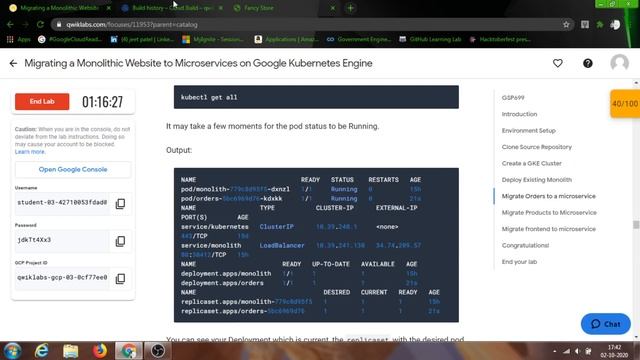
Task: Open the user profile avatar
Action: (619, 63)
